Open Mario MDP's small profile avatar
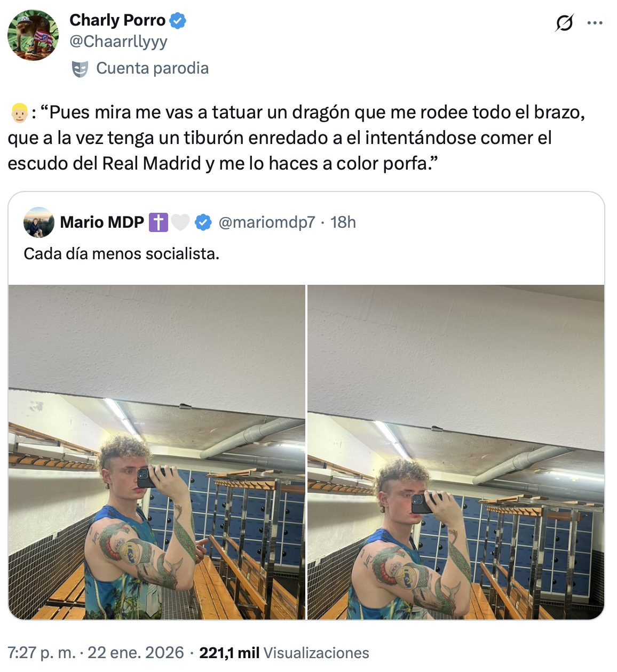617x672 pixels. click(x=39, y=222)
